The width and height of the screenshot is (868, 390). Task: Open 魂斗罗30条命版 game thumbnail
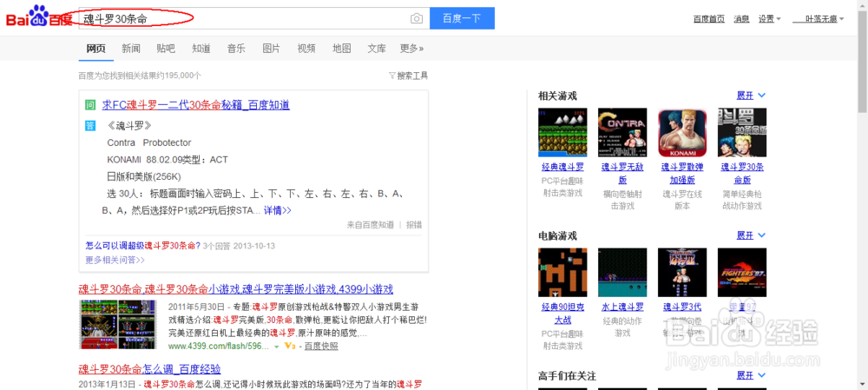click(742, 132)
